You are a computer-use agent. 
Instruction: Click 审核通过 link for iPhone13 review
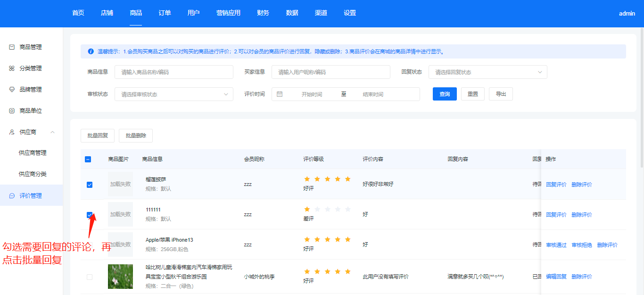click(x=556, y=245)
